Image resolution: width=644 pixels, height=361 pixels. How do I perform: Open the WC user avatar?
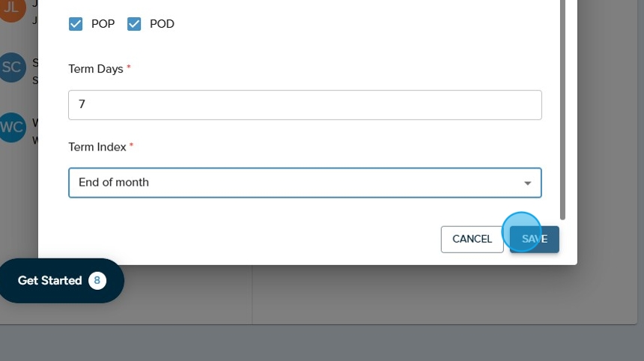tap(13, 127)
